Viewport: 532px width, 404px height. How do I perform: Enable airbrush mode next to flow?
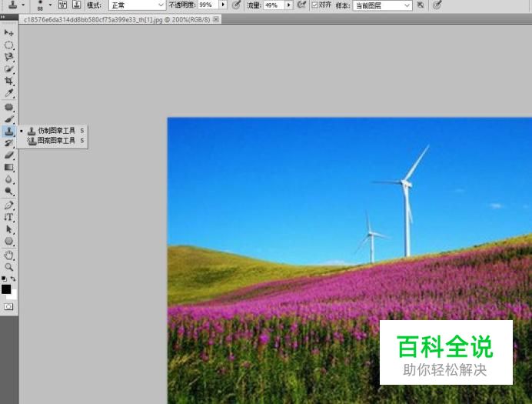point(301,5)
